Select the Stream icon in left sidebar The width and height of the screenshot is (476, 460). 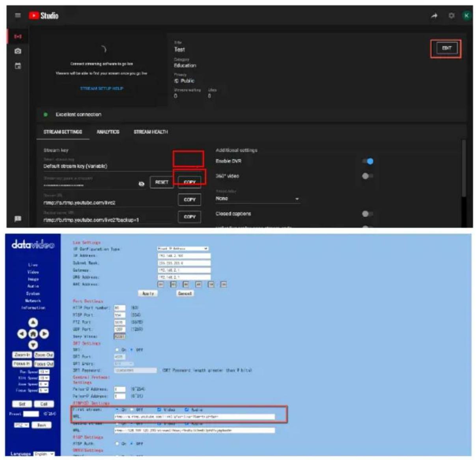(x=18, y=37)
